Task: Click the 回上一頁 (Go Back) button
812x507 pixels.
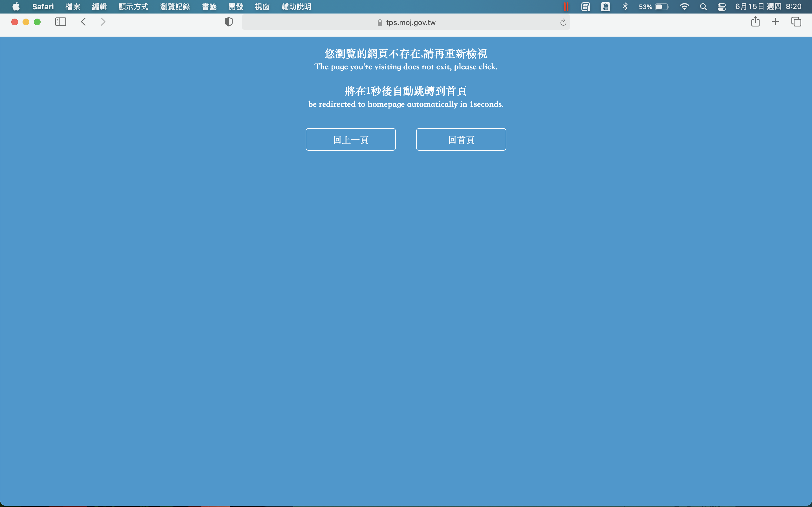Action: [350, 139]
